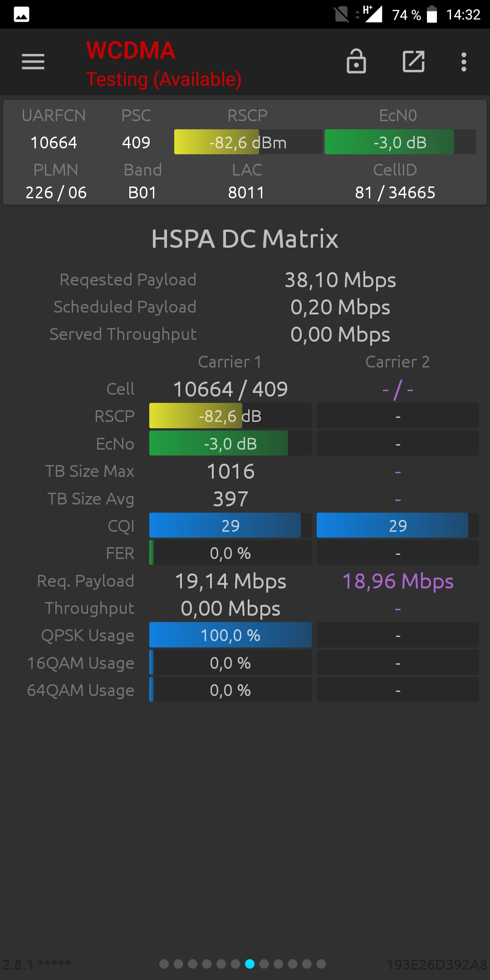Tap the UARFCN value 10664
This screenshot has width=490, height=980.
click(x=54, y=142)
